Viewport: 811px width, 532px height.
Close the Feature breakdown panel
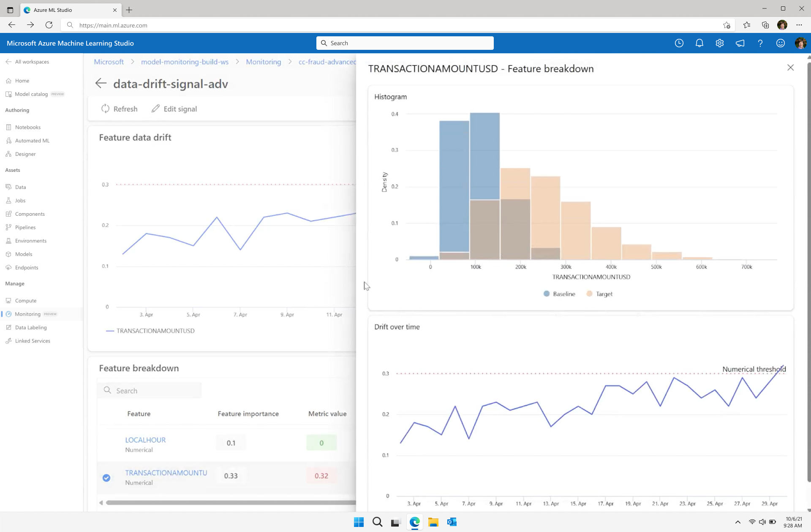(790, 68)
